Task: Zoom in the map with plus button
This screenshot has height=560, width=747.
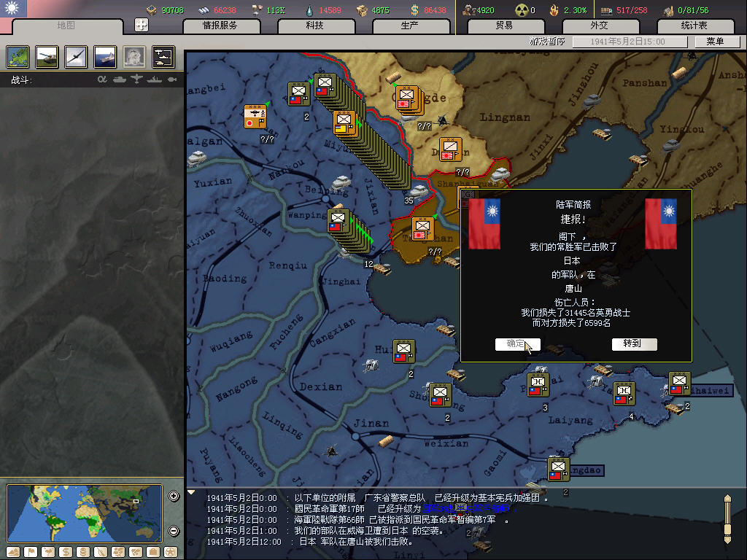Action: pyautogui.click(x=174, y=497)
